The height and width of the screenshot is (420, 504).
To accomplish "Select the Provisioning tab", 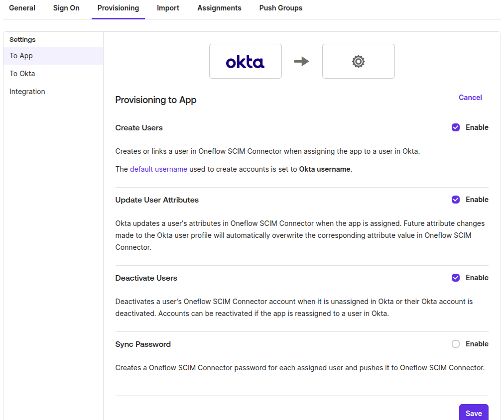I will [119, 8].
